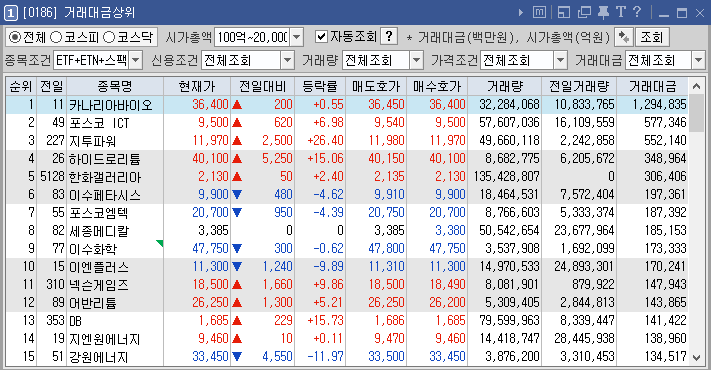The height and width of the screenshot is (370, 711).
Task: Click the 매수호가 column header
Action: 437,86
